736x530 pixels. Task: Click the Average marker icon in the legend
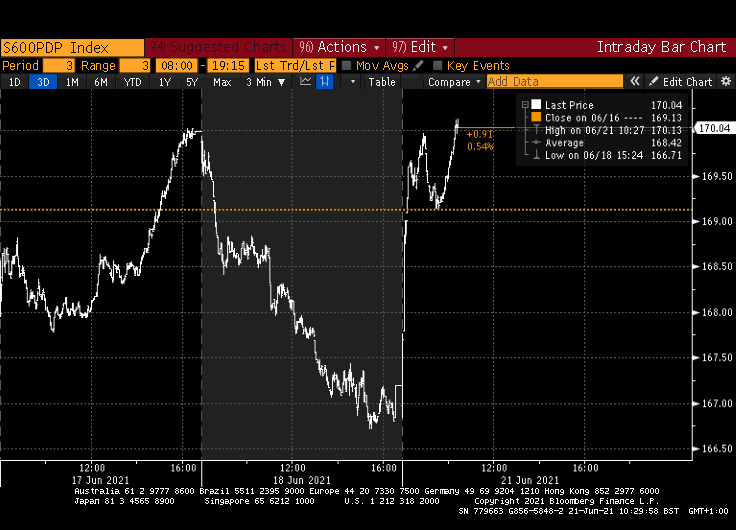pyautogui.click(x=536, y=143)
